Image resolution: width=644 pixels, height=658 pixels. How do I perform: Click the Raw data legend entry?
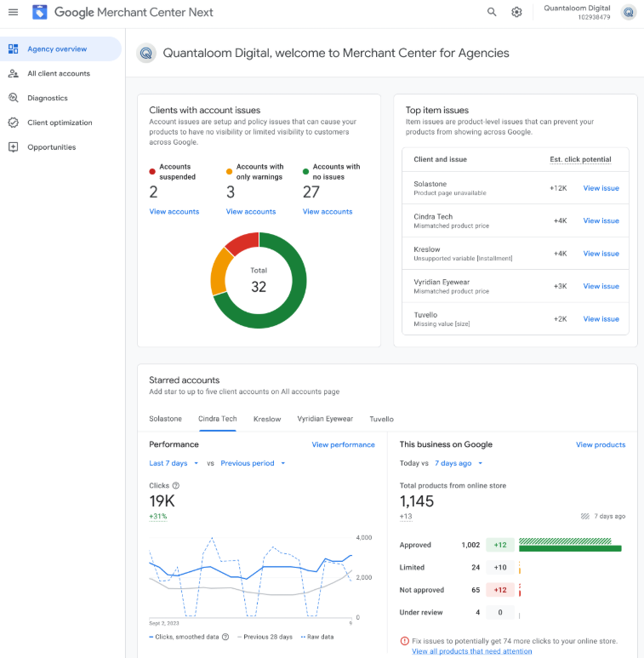(317, 637)
